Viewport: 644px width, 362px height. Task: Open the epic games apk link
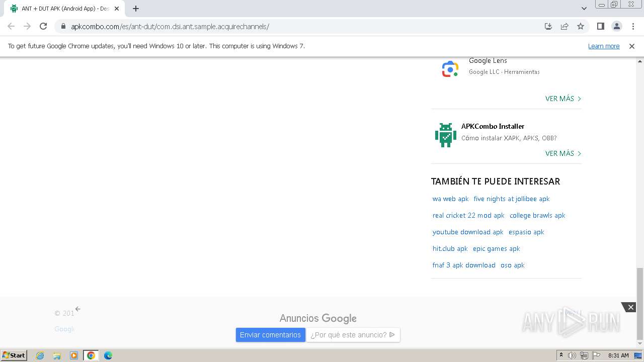497,248
